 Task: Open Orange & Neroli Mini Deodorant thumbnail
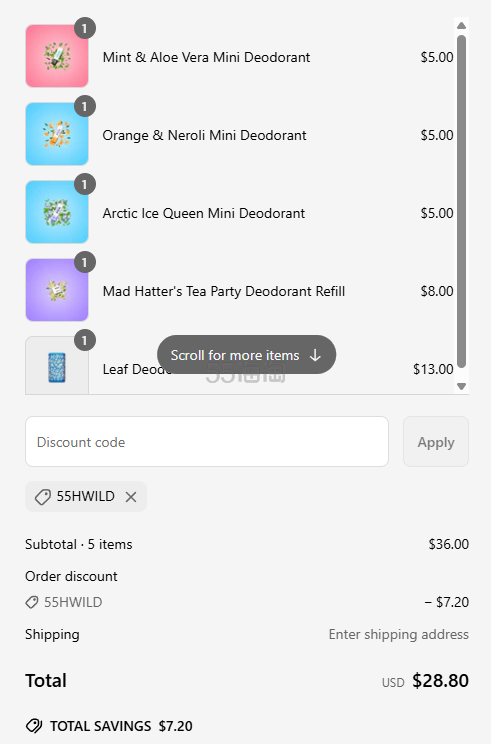pos(57,134)
